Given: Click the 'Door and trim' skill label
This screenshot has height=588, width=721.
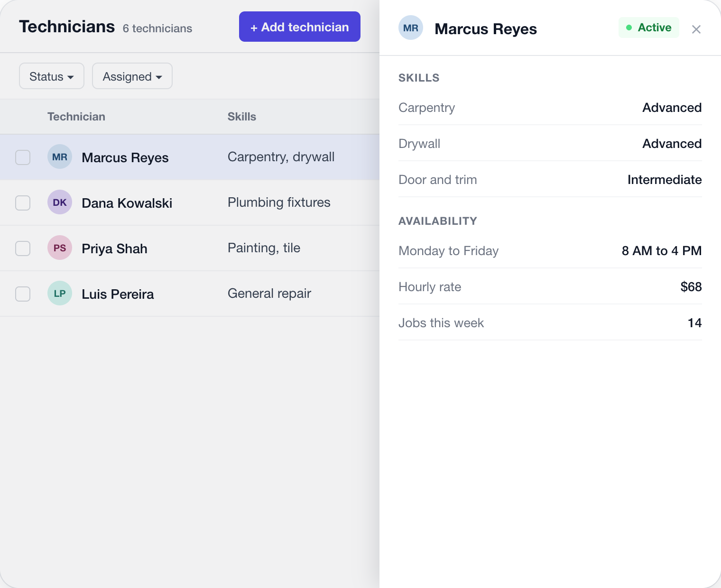Looking at the screenshot, I should (x=438, y=180).
